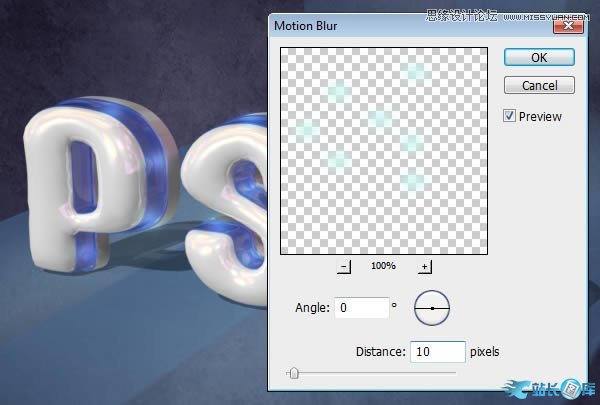Zoom in preview with plus button
Image resolution: width=600 pixels, height=405 pixels.
tap(424, 266)
